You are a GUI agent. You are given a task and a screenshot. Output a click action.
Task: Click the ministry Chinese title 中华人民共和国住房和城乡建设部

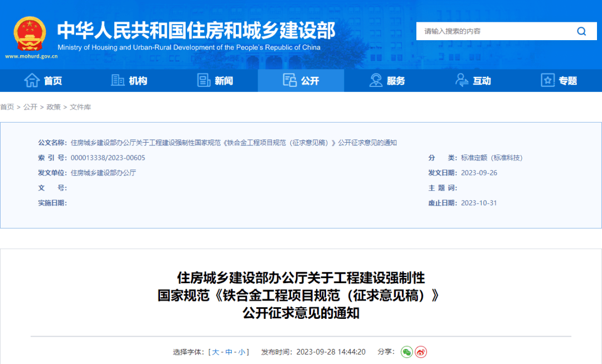[196, 31]
